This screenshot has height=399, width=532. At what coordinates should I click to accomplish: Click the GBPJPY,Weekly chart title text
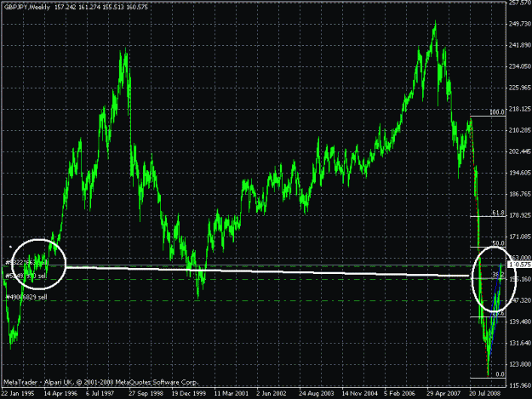click(x=26, y=7)
